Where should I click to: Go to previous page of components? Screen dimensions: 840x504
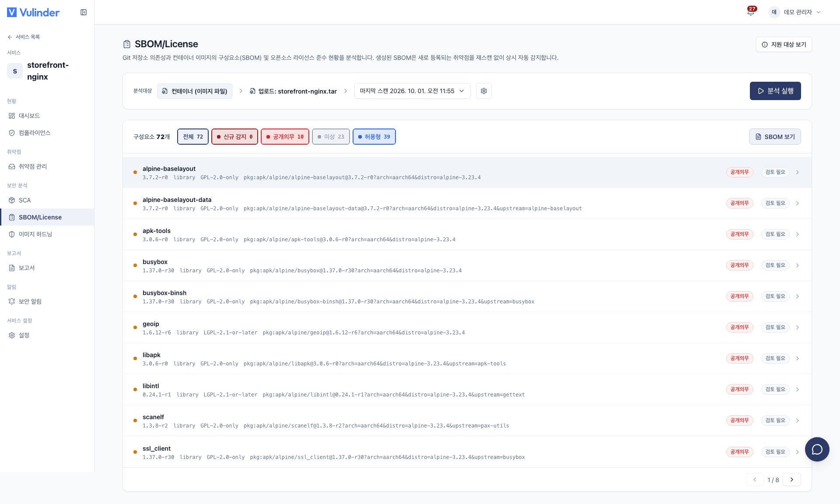(755, 480)
